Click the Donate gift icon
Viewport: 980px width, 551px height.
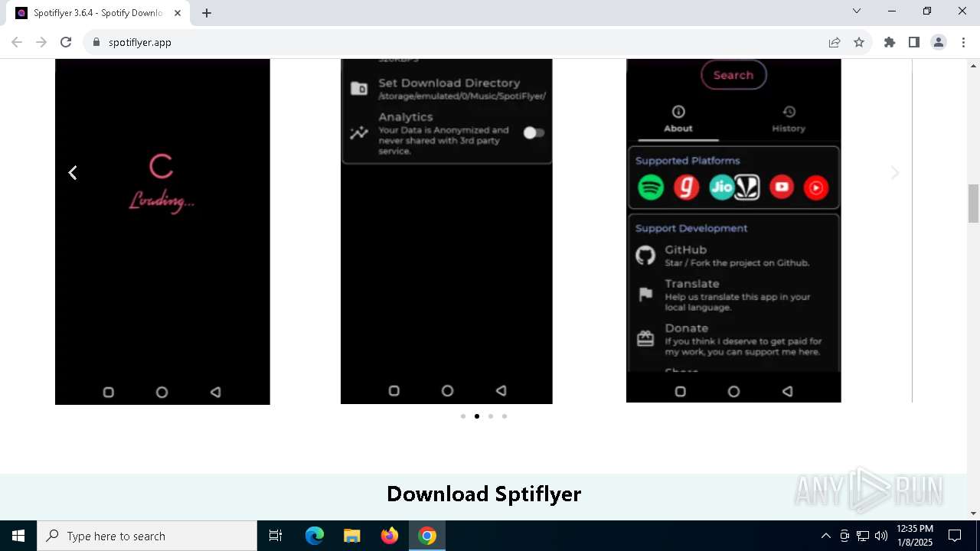click(x=645, y=338)
